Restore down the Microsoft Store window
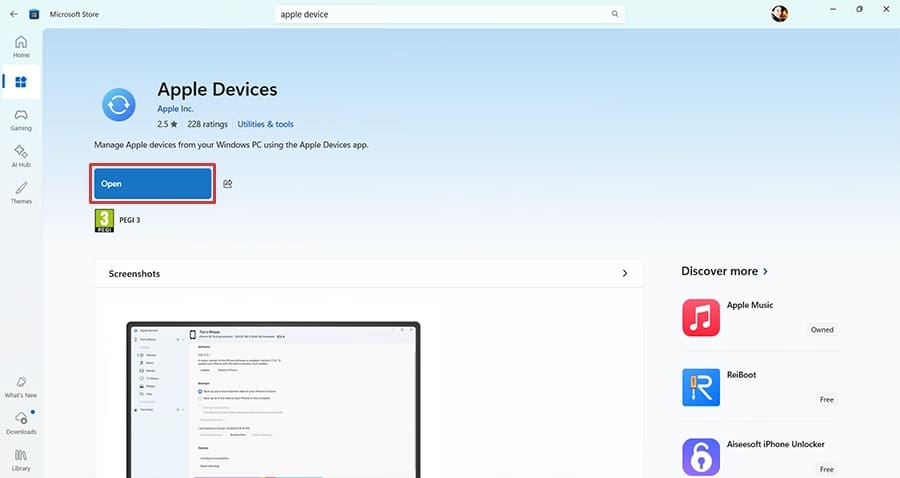The height and width of the screenshot is (478, 900). click(x=859, y=9)
